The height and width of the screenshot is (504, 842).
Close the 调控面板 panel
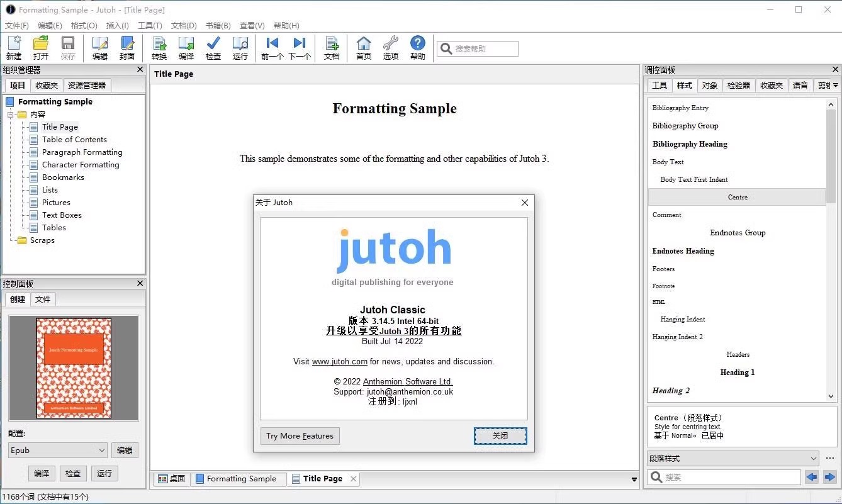click(835, 70)
